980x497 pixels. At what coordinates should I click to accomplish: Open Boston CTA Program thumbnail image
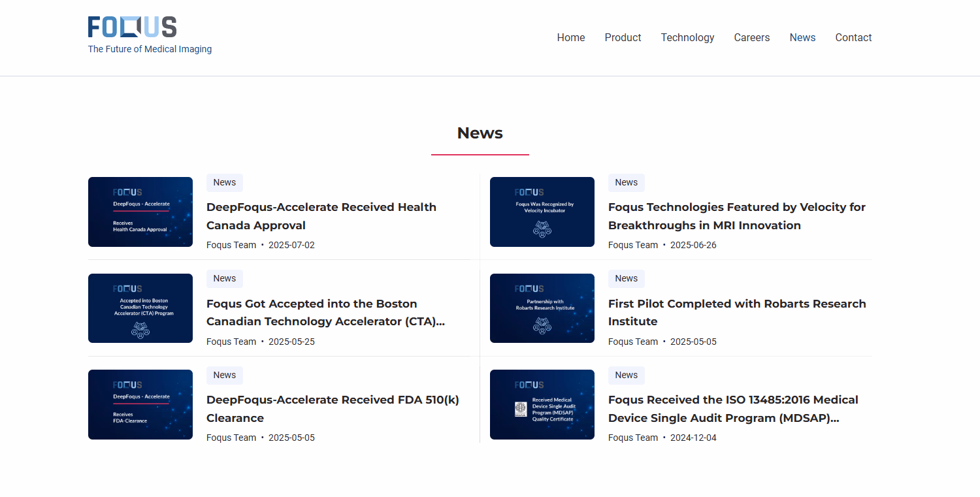pyautogui.click(x=140, y=308)
